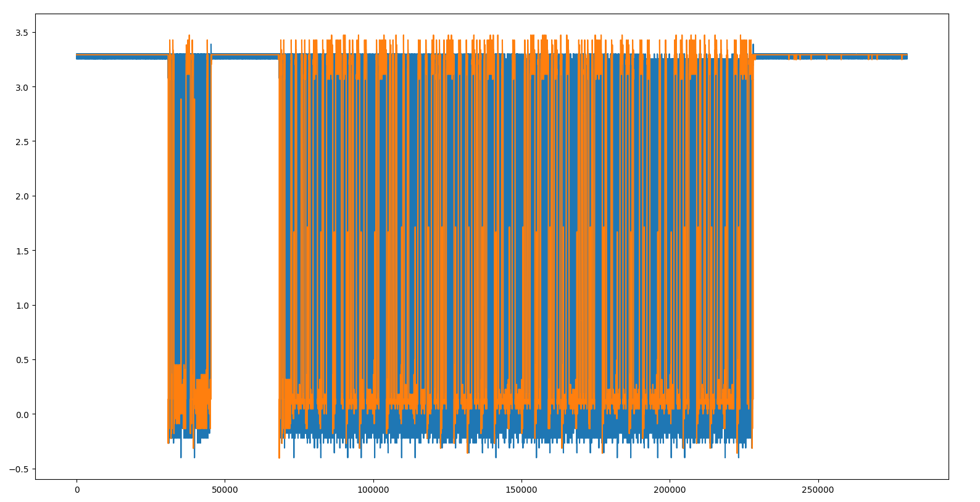The image size is (980, 502).
Task: Click the 150000 x-axis tick label
Action: click(521, 490)
